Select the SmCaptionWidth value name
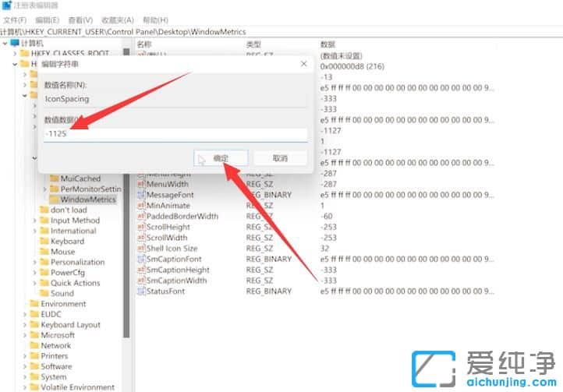This screenshot has height=392, width=563. 177,281
